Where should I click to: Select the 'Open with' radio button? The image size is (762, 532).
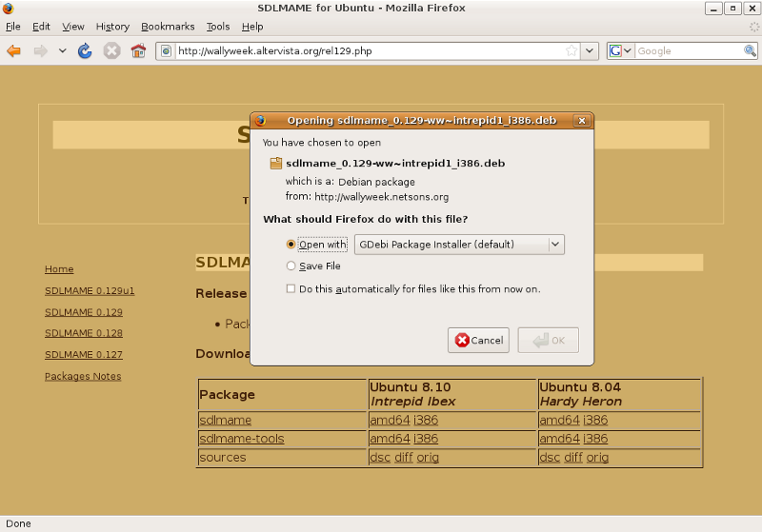point(291,245)
